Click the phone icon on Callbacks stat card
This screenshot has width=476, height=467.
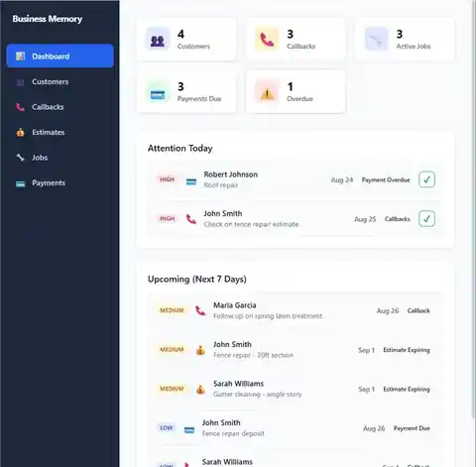tap(267, 40)
